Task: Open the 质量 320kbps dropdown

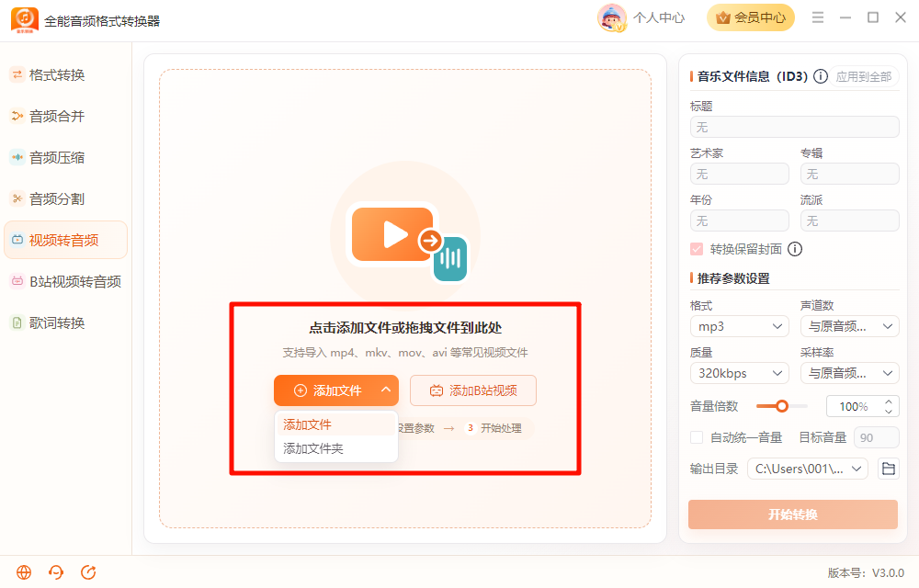Action: coord(739,373)
